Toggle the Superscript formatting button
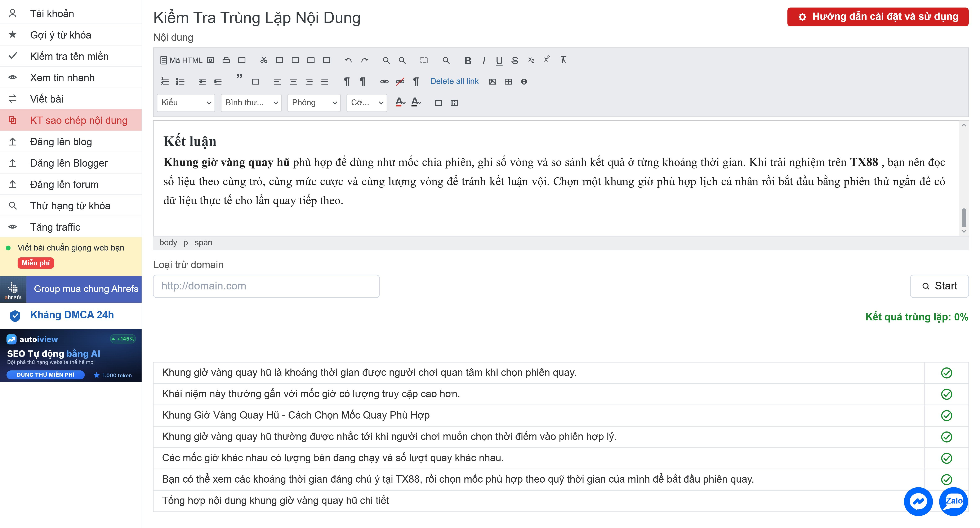The width and height of the screenshot is (980, 528). pyautogui.click(x=547, y=60)
